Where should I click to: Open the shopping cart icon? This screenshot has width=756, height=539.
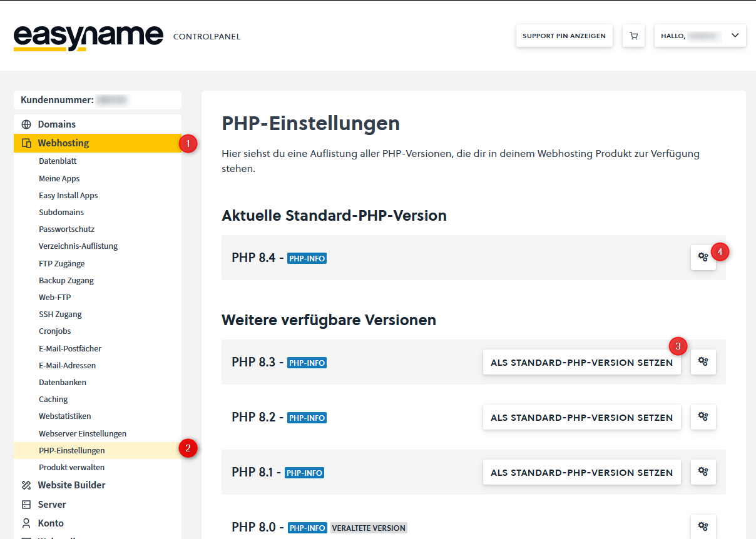pyautogui.click(x=633, y=36)
